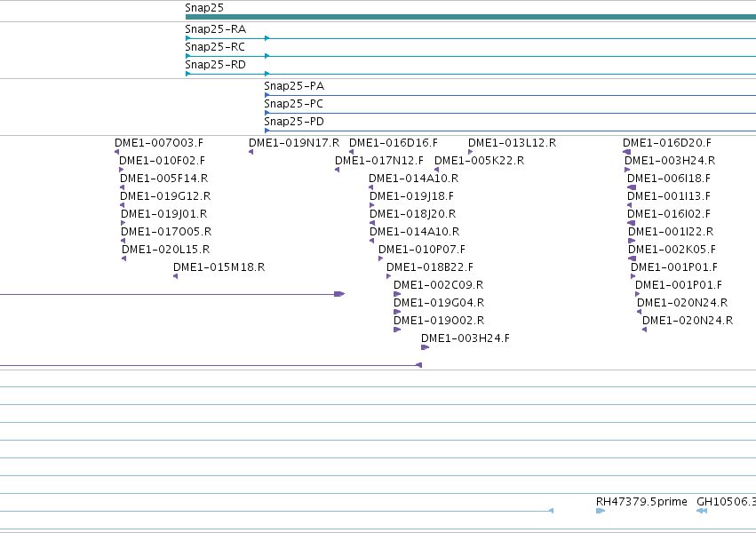Screen dimensions: 756x533
Task: Select the DME1-017N12.F label
Action: coord(379,161)
